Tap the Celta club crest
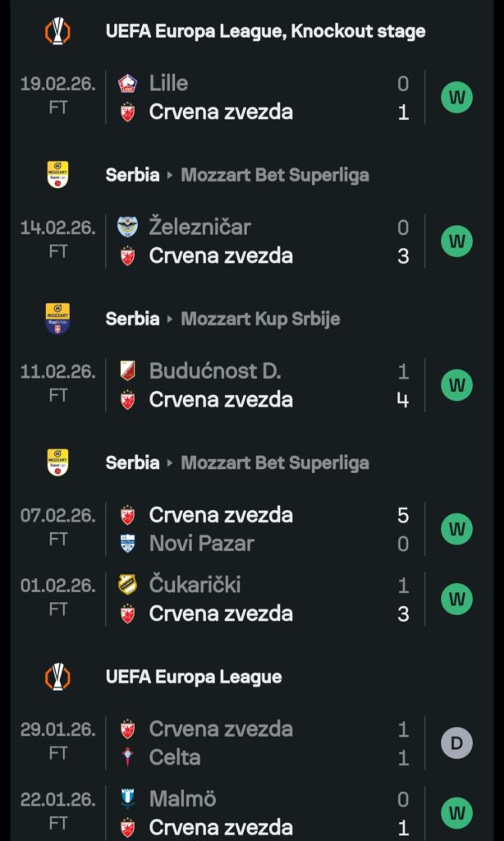The image size is (504, 841). pyautogui.click(x=127, y=757)
